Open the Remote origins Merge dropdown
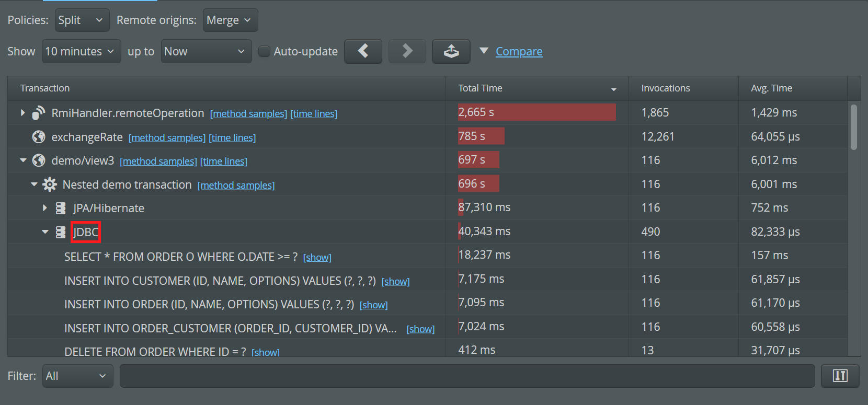This screenshot has width=868, height=405. (230, 20)
